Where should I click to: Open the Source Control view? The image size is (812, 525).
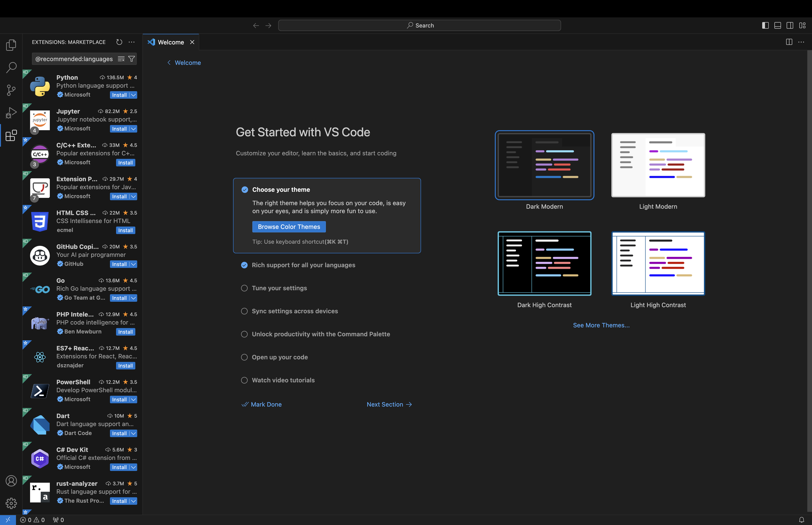[x=11, y=90]
